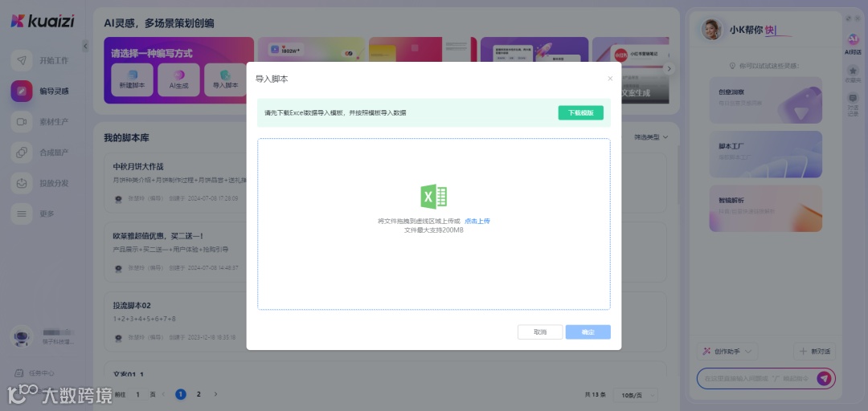
Task: Start a 新对话 in the assistant panel
Action: coord(814,352)
